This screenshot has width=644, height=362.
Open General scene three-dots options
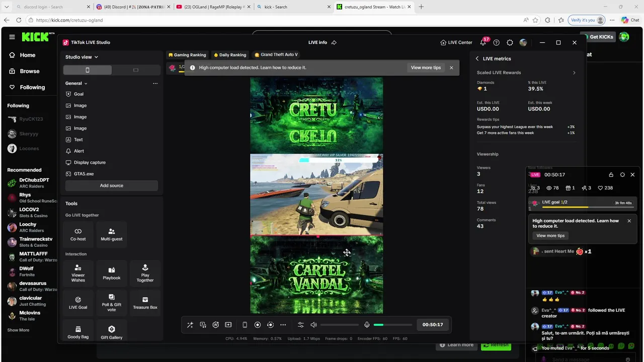[155, 83]
